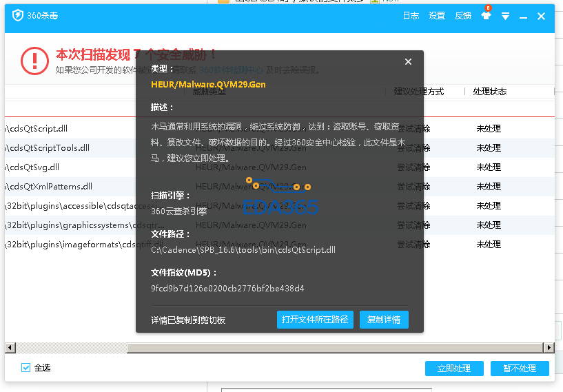Select the plugins\imageformats row
563x392 pixels.
click(x=280, y=245)
